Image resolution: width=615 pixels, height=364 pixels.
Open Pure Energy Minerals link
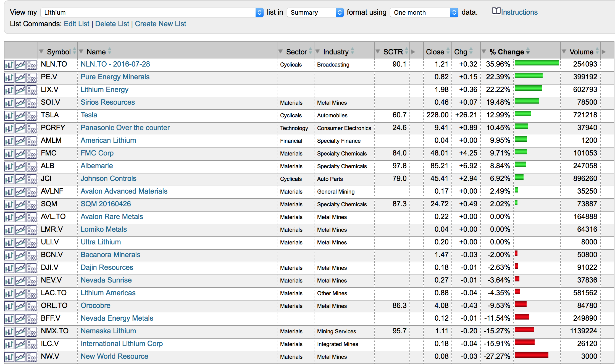[x=115, y=77]
